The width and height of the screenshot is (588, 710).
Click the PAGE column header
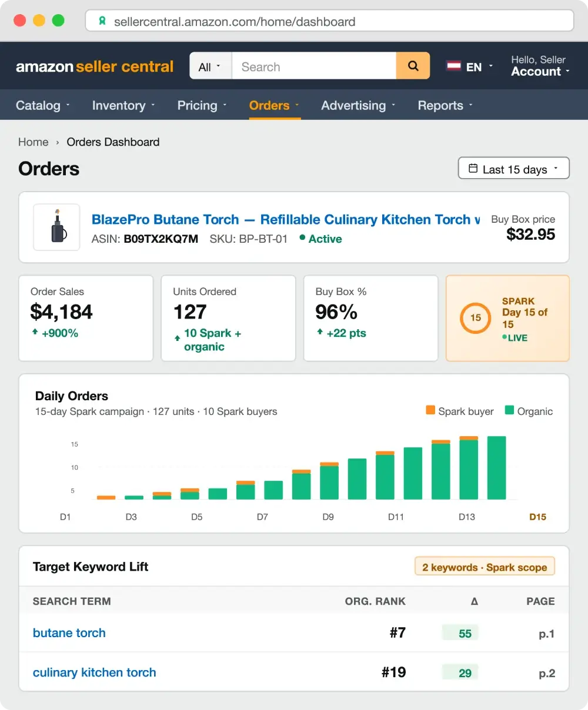pos(540,601)
